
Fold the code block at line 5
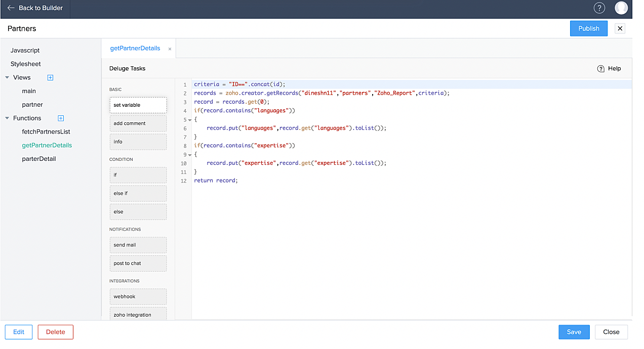(x=190, y=120)
